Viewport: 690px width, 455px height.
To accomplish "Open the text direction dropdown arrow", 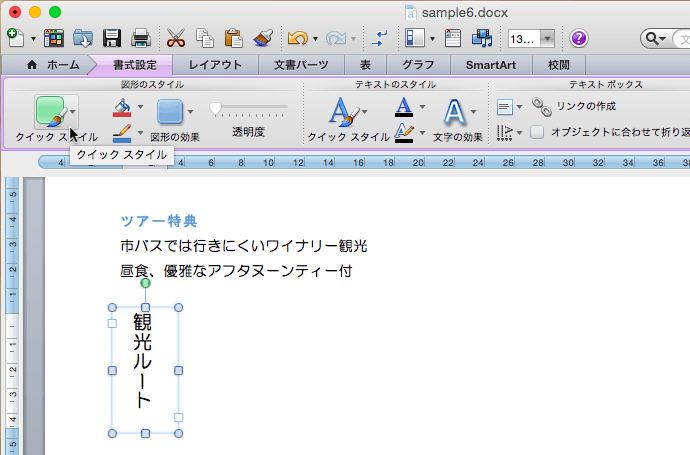I will (x=519, y=133).
